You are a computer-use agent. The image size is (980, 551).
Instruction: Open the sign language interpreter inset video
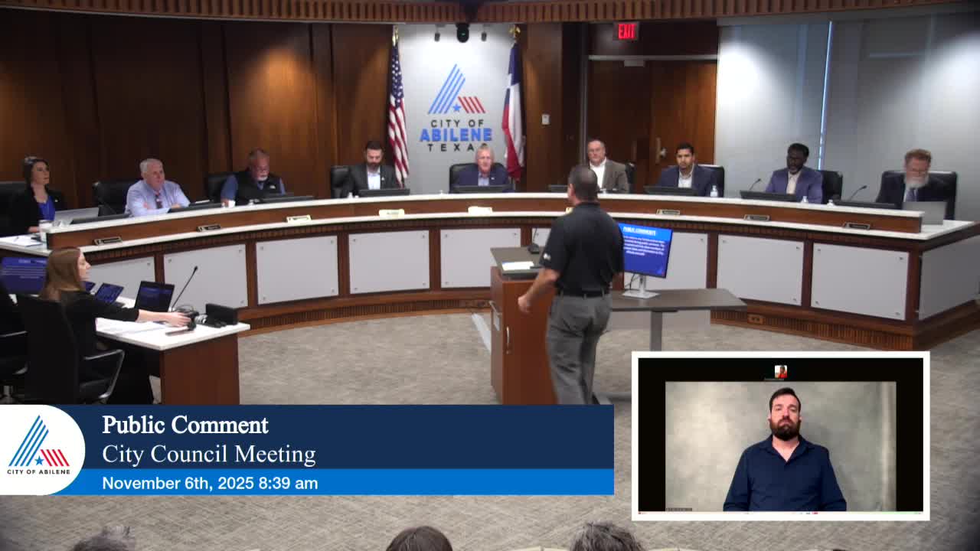tap(780, 435)
